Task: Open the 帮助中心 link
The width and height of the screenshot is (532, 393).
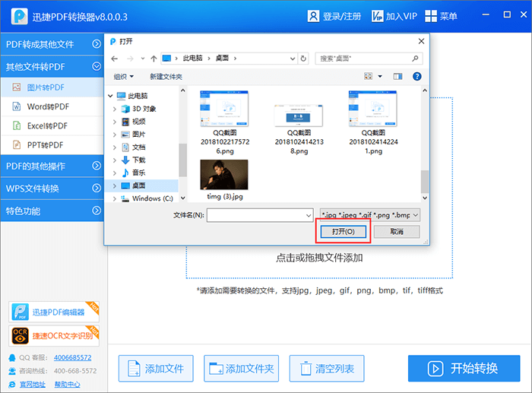Action: [x=67, y=384]
